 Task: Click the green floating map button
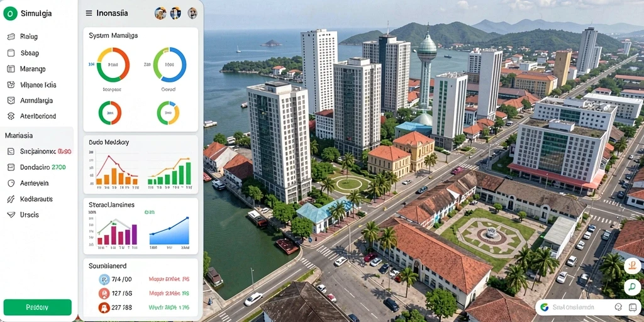point(632,287)
